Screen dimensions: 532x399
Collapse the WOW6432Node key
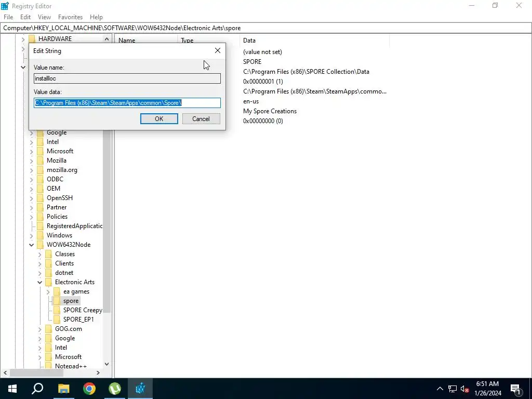click(x=32, y=245)
